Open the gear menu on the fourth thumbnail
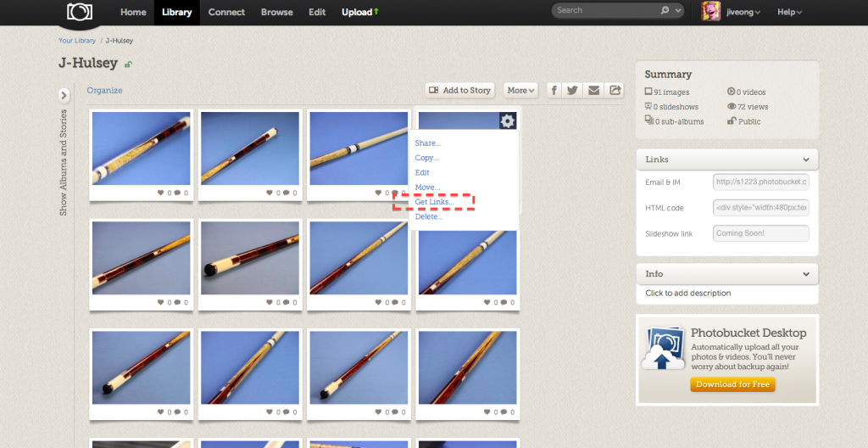This screenshot has height=448, width=868. click(508, 120)
